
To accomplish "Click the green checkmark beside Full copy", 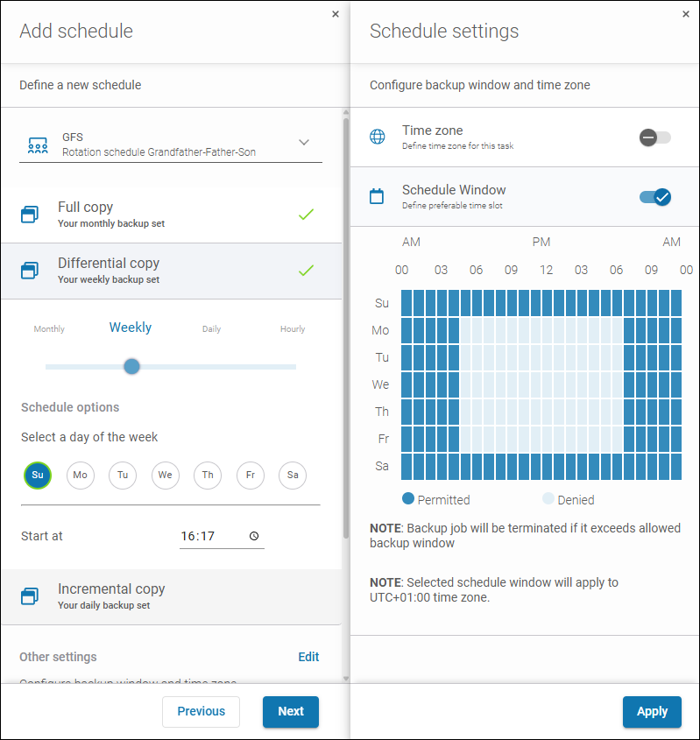I will (x=306, y=213).
